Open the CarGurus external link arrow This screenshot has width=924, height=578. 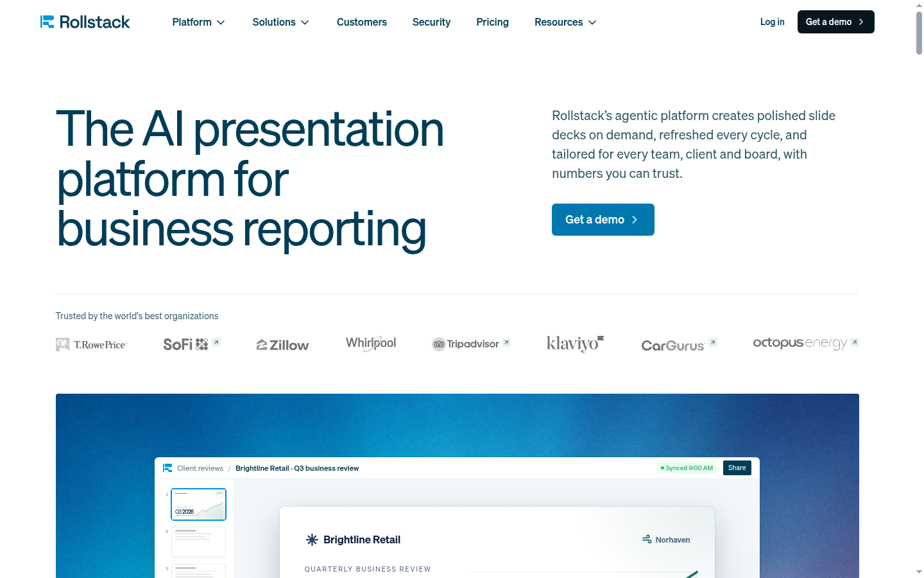(x=713, y=342)
